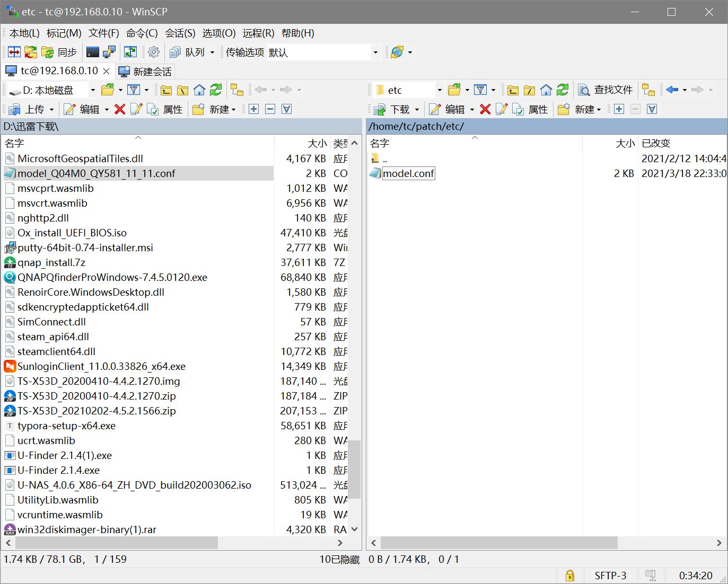Click the remote home directory icon
728x584 pixels.
point(546,90)
